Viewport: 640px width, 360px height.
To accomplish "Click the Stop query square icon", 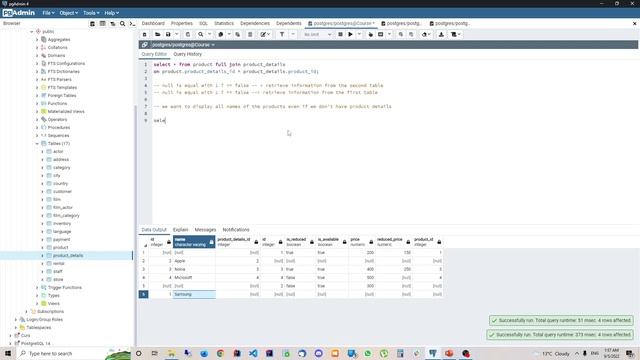I will click(x=340, y=35).
